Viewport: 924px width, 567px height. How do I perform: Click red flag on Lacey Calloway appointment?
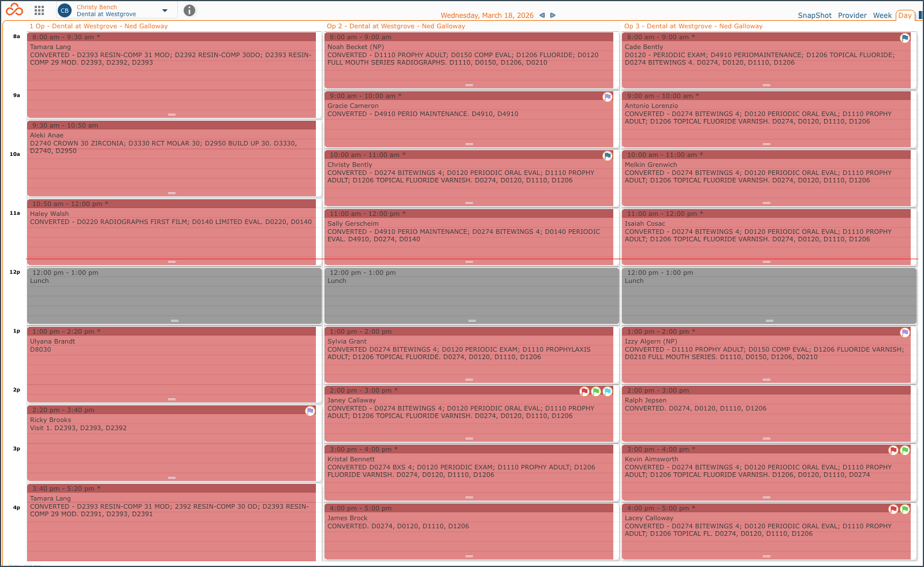click(x=893, y=509)
